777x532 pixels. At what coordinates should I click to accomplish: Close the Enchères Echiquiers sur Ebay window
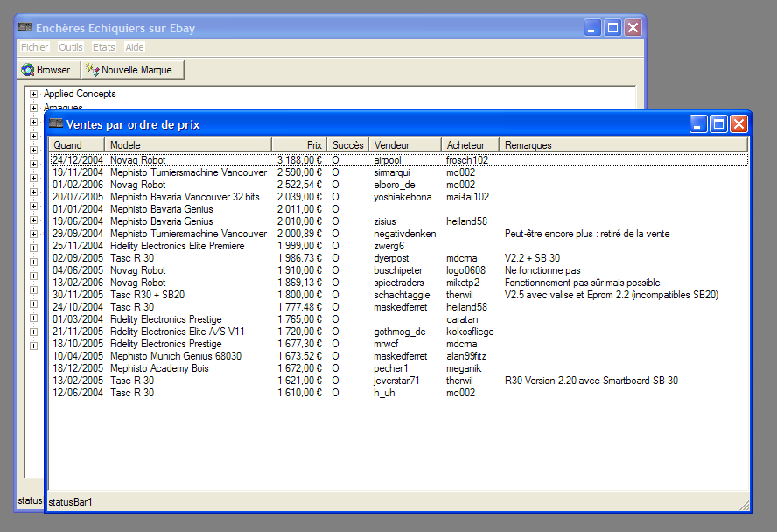tap(633, 28)
